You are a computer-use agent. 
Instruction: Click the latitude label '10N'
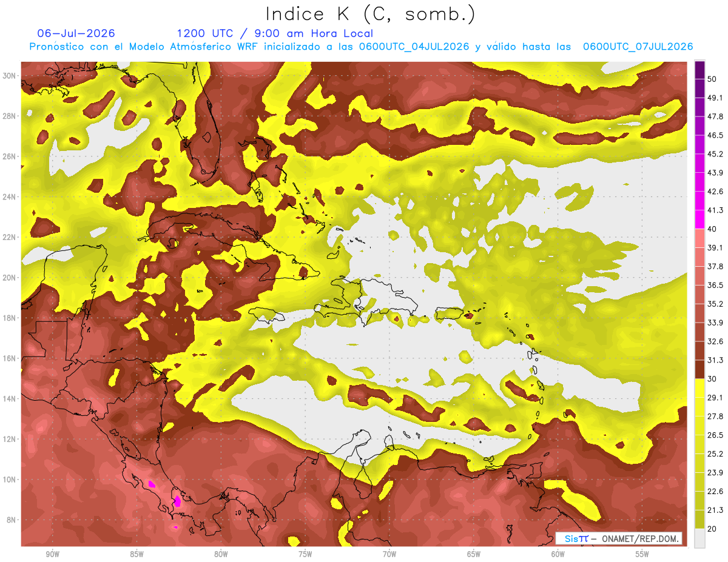pos(10,480)
